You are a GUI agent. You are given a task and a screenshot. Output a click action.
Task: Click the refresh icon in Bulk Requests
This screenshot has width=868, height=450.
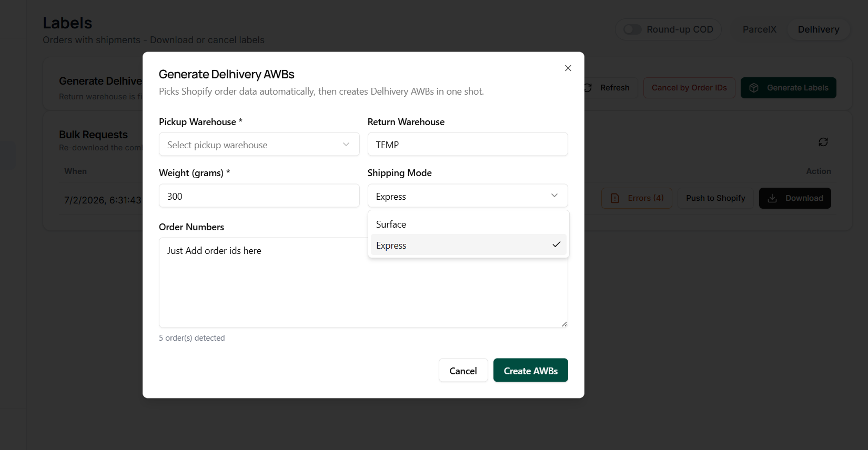point(823,142)
